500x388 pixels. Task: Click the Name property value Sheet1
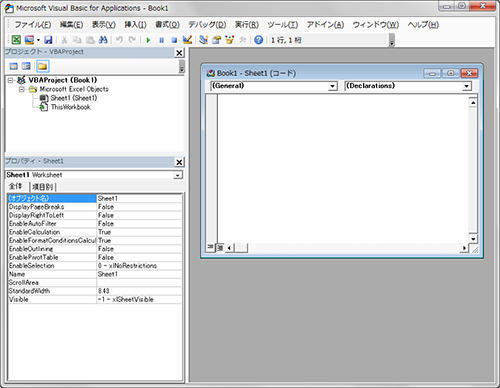pos(139,274)
